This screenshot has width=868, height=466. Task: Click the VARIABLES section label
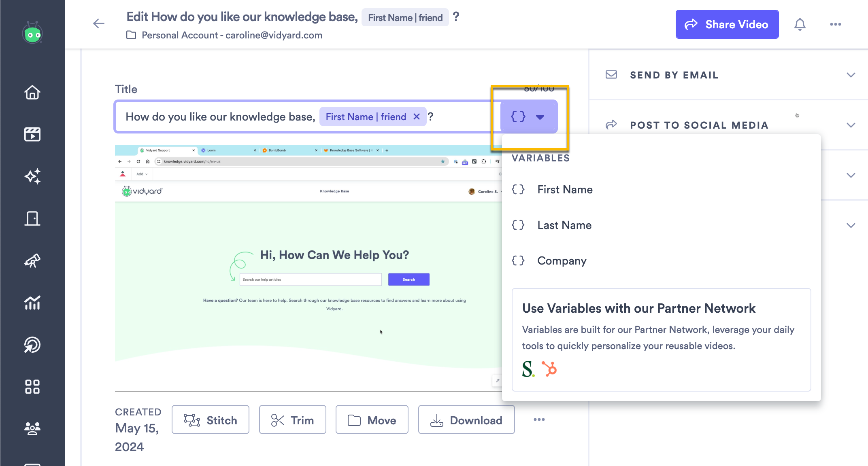tap(541, 158)
